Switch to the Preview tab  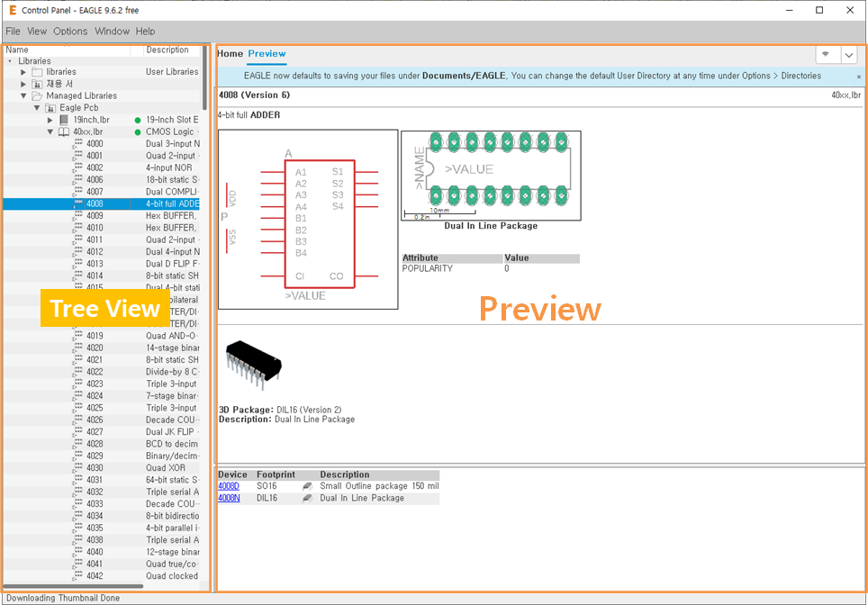point(267,54)
